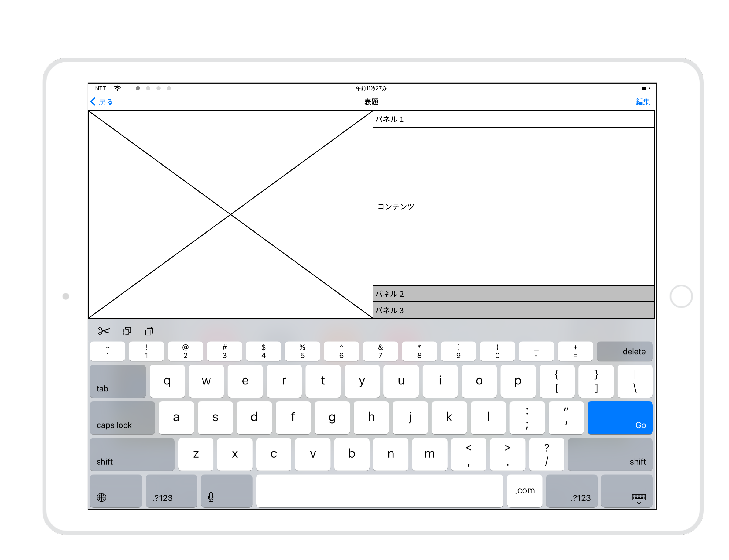Toggle the left shift key
This screenshot has width=729, height=560.
coord(132,454)
